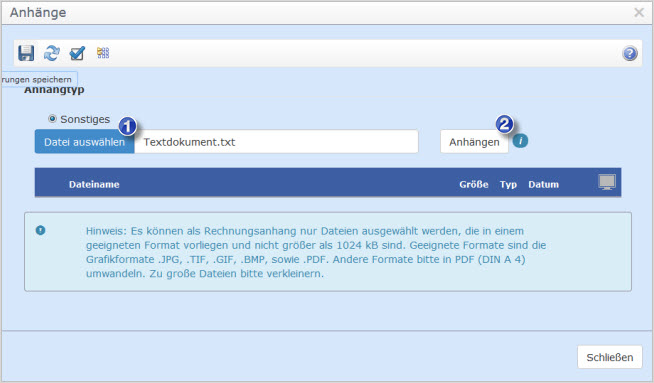Sort by the Größe column header
The height and width of the screenshot is (383, 654).
[474, 184]
